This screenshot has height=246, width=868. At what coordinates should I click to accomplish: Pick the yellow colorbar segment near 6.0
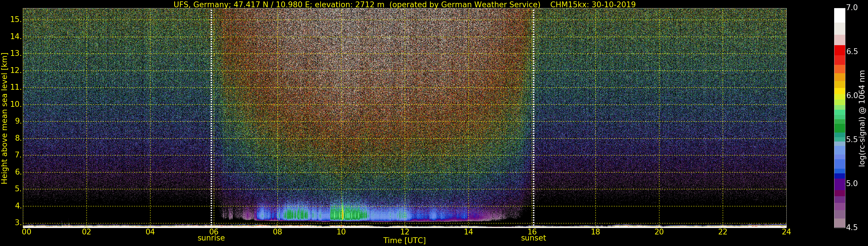click(x=840, y=91)
